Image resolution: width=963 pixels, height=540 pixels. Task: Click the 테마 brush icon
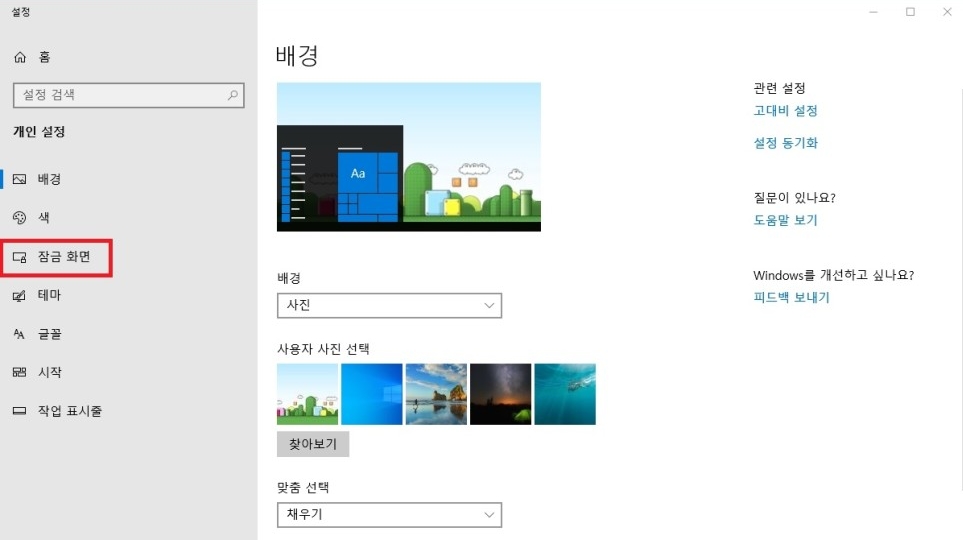coord(20,295)
